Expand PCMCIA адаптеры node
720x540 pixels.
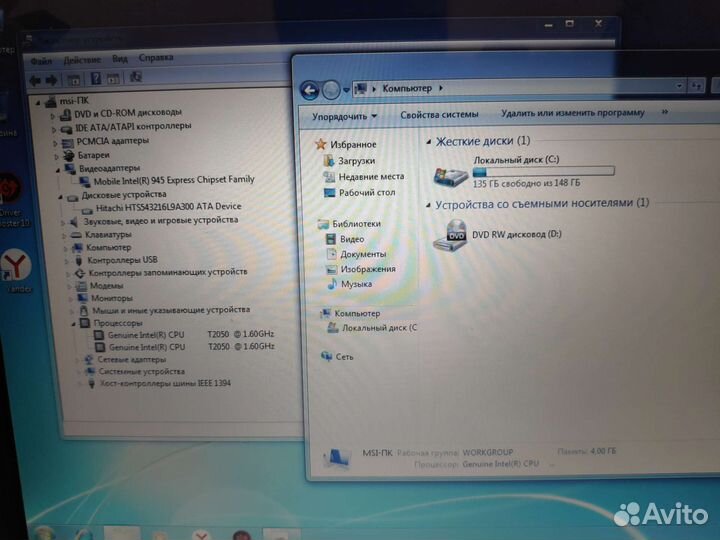point(55,144)
